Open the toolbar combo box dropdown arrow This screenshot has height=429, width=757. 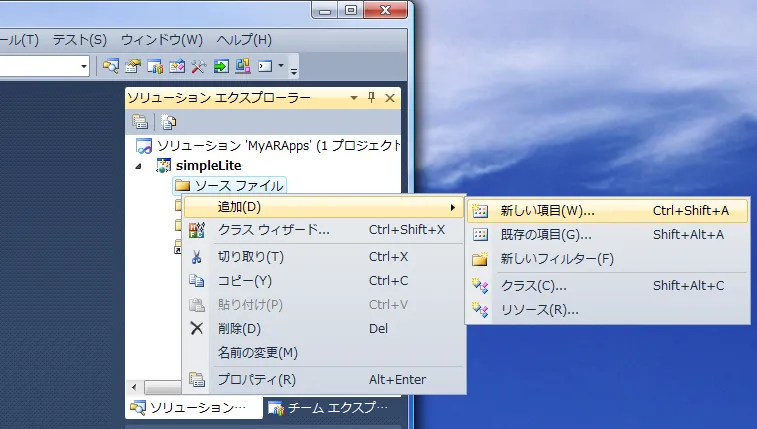(84, 66)
